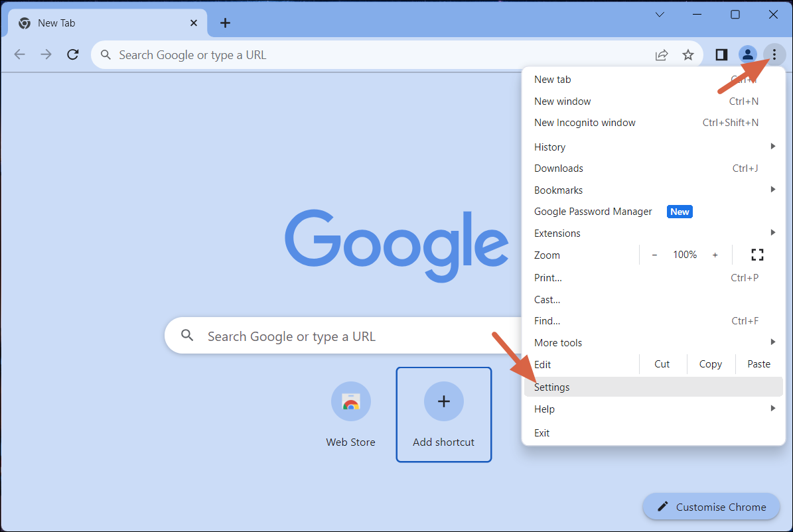Click Copy in the Edit row
The image size is (793, 532).
(710, 364)
